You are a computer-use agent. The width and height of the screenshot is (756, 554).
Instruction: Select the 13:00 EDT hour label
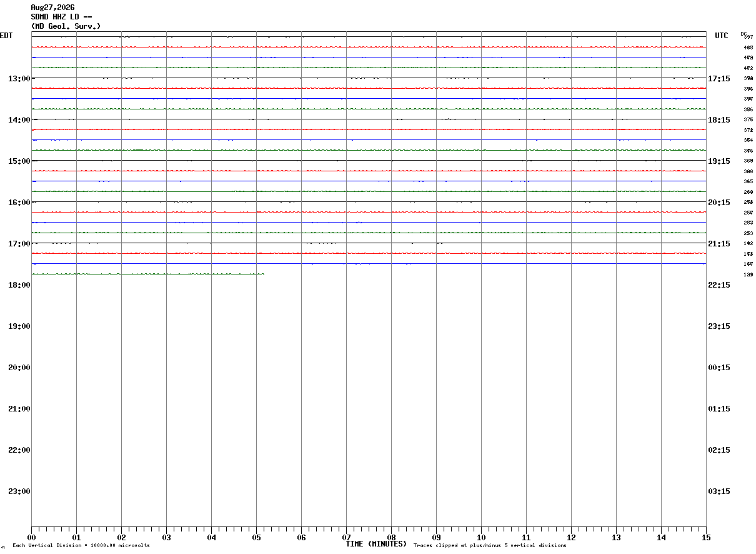[19, 78]
